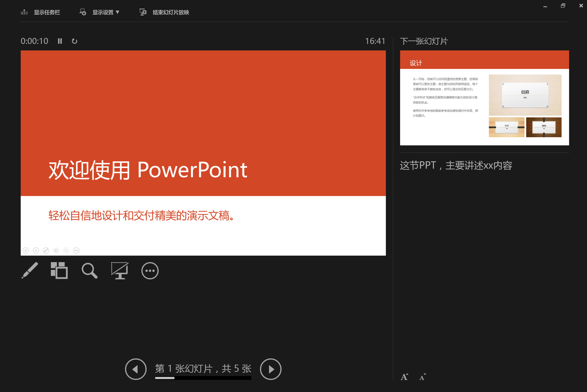Viewport: 587px width, 392px height.
Task: Toggle black screen for the slide show
Action: pyautogui.click(x=120, y=270)
